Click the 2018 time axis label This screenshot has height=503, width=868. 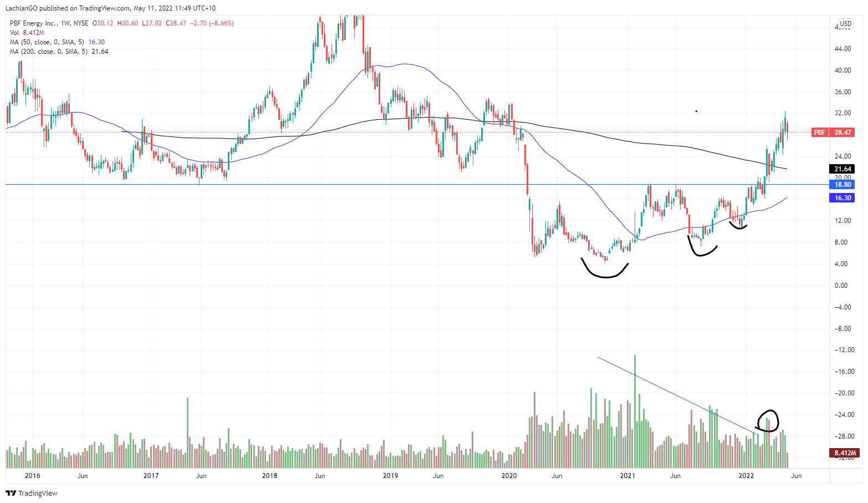[269, 476]
